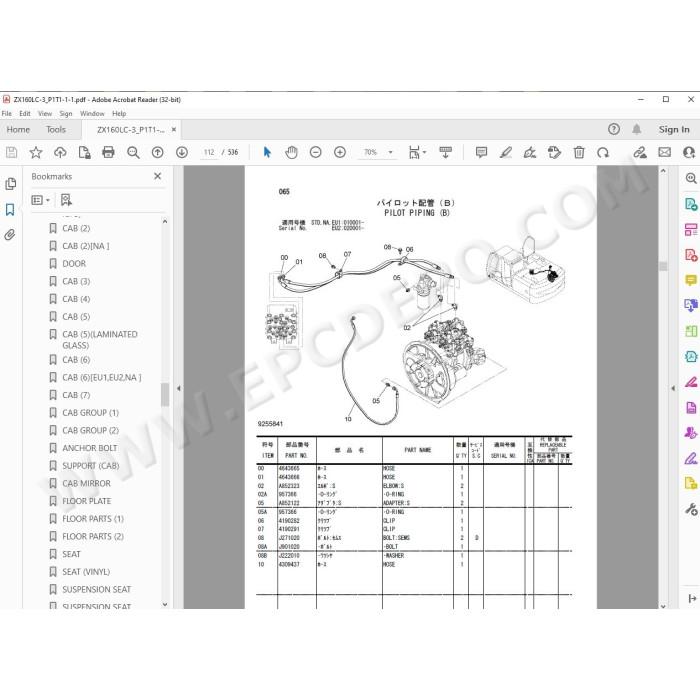Click the Sign In button
The width and height of the screenshot is (700, 700).
tap(674, 129)
